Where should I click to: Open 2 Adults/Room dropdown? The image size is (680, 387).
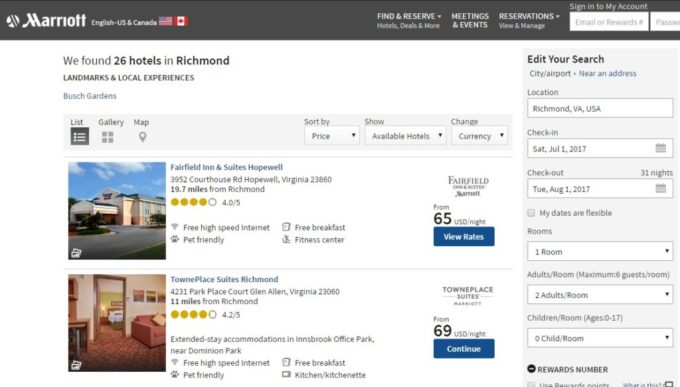click(x=600, y=295)
